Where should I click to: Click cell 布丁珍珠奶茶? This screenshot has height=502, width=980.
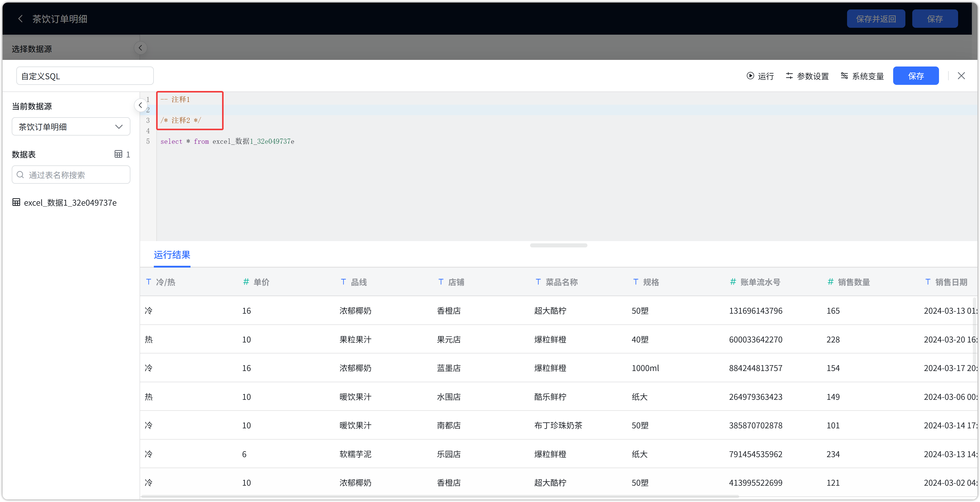click(x=558, y=425)
